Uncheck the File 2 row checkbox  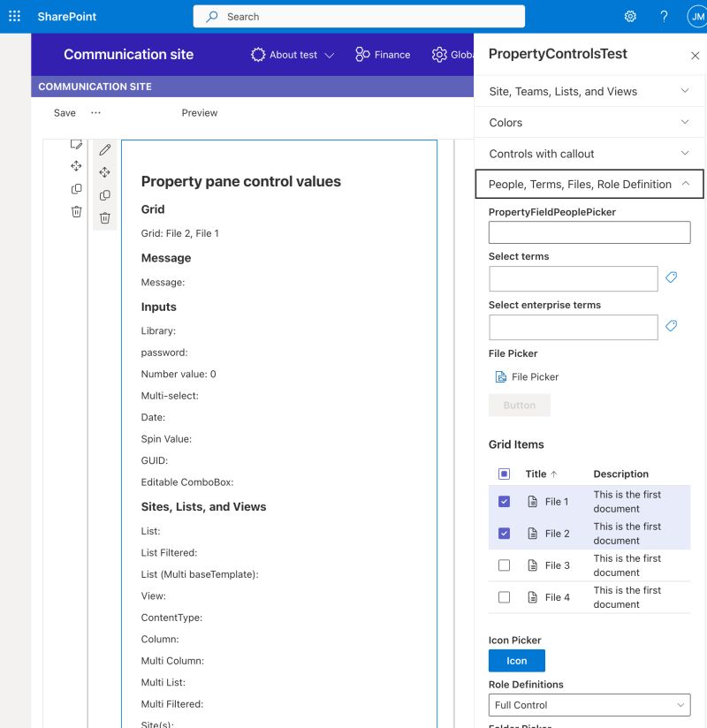pos(504,533)
